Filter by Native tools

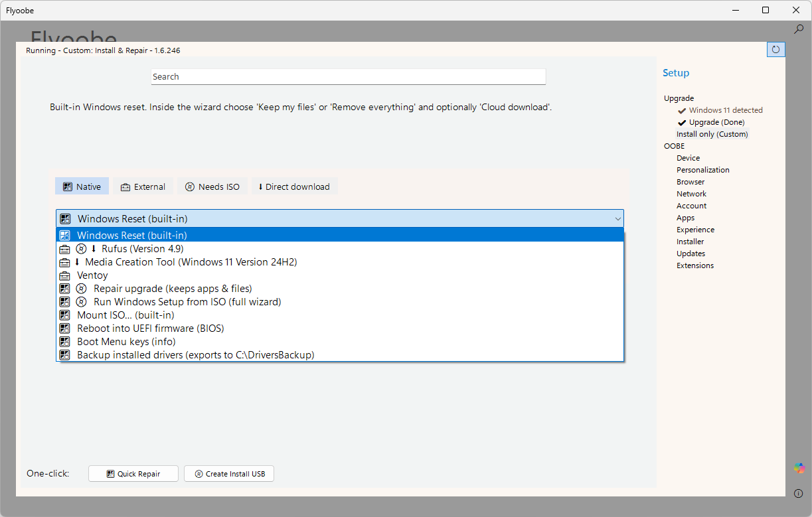[x=82, y=186]
